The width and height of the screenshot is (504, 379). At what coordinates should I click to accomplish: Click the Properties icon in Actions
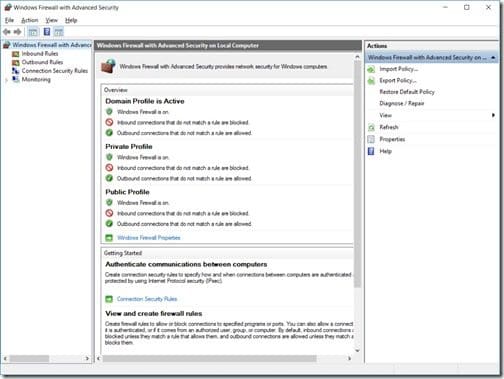point(371,139)
